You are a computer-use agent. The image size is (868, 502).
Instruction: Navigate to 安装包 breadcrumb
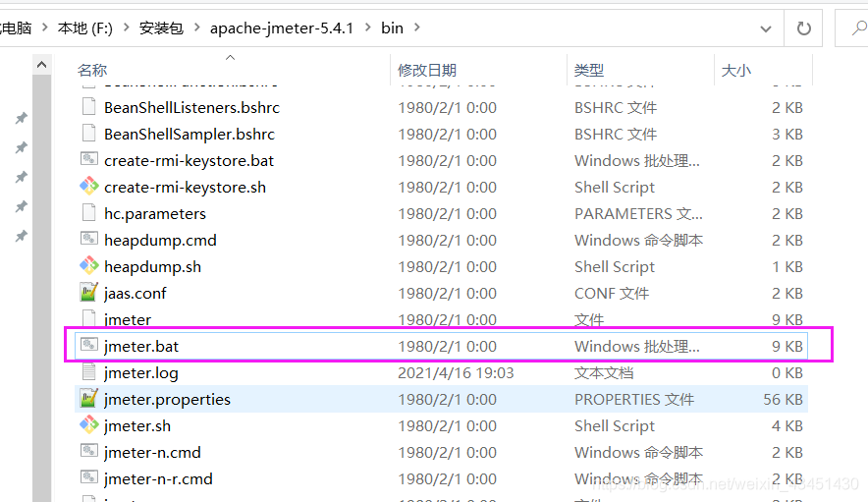tap(161, 28)
